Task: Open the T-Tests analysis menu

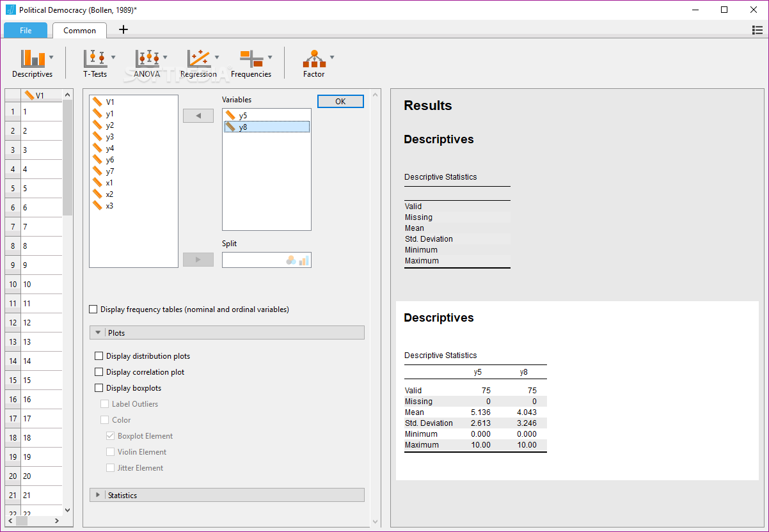Action: pyautogui.click(x=95, y=63)
